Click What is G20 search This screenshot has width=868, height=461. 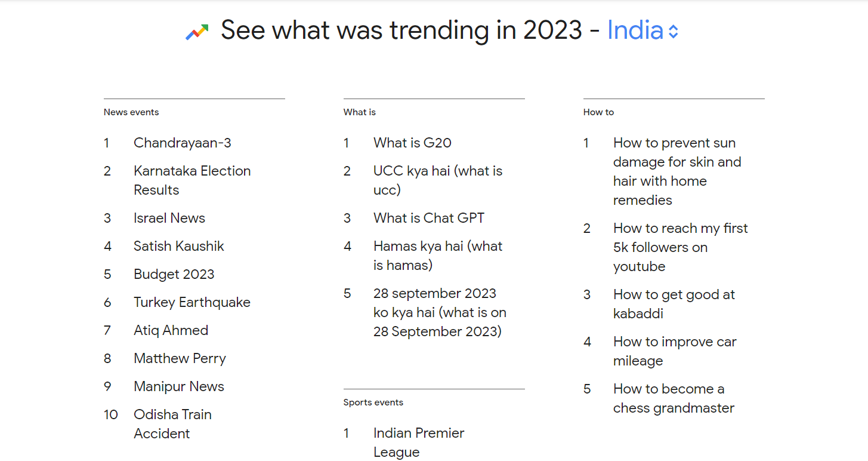[412, 143]
